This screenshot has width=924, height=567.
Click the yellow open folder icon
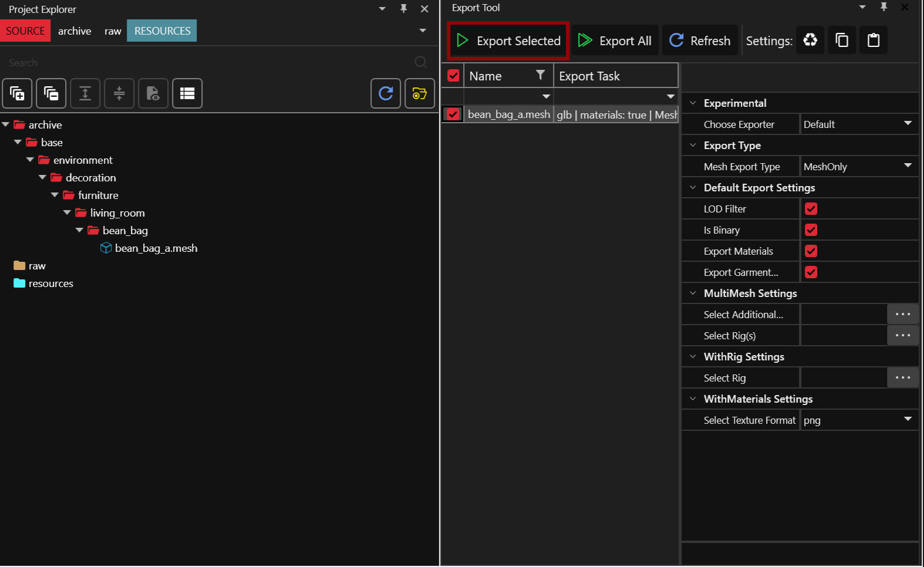pos(420,93)
